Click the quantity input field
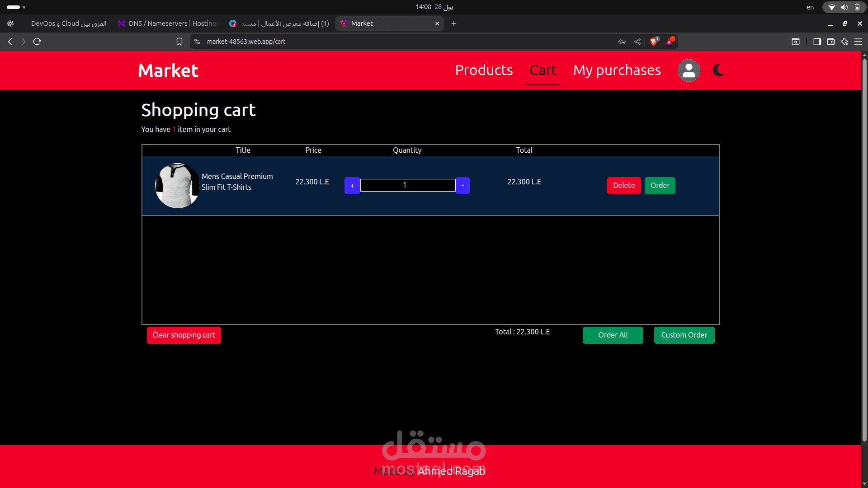The image size is (868, 488). (407, 185)
